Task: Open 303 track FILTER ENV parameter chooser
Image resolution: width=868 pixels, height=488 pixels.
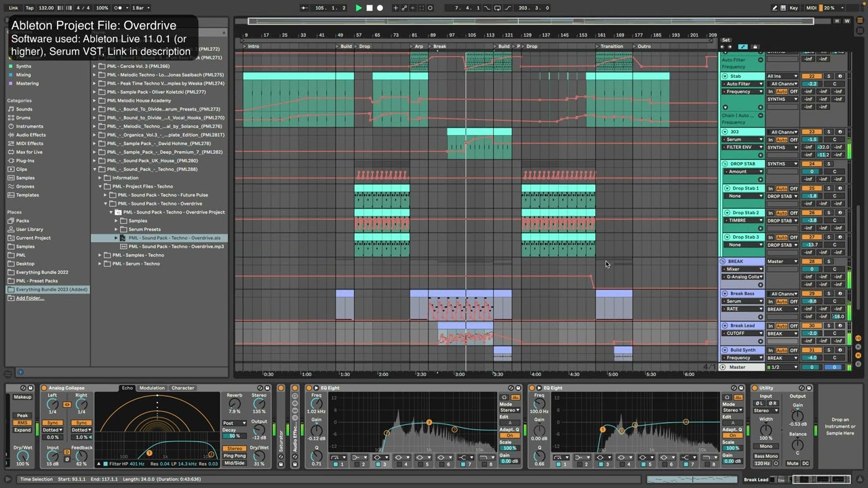Action: tap(743, 147)
